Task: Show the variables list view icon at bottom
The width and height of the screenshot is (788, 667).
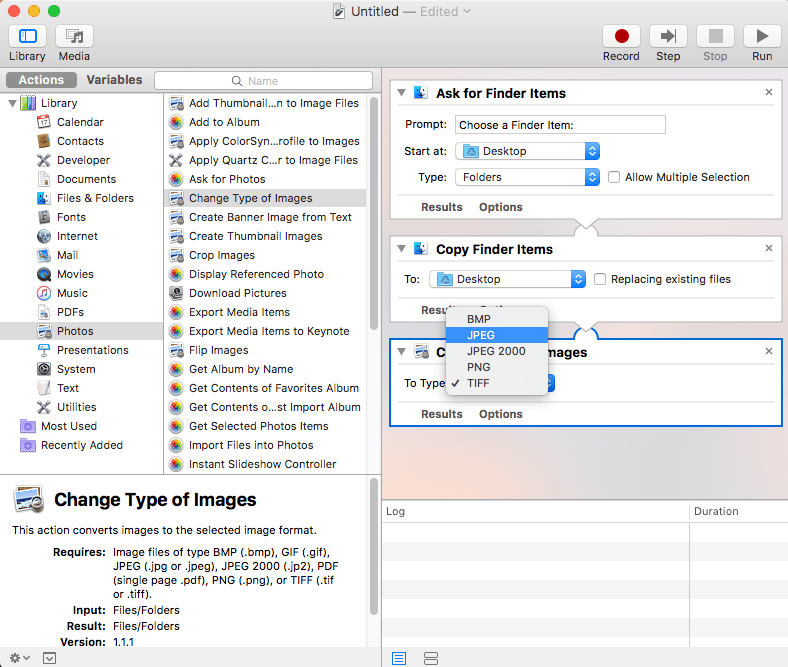Action: [x=431, y=658]
